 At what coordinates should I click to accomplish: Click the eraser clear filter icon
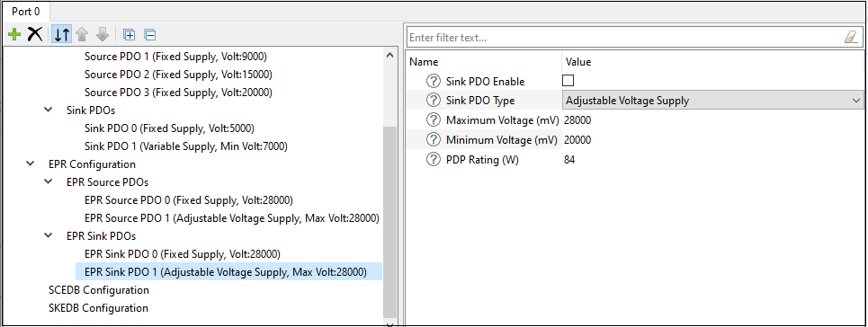(850, 37)
